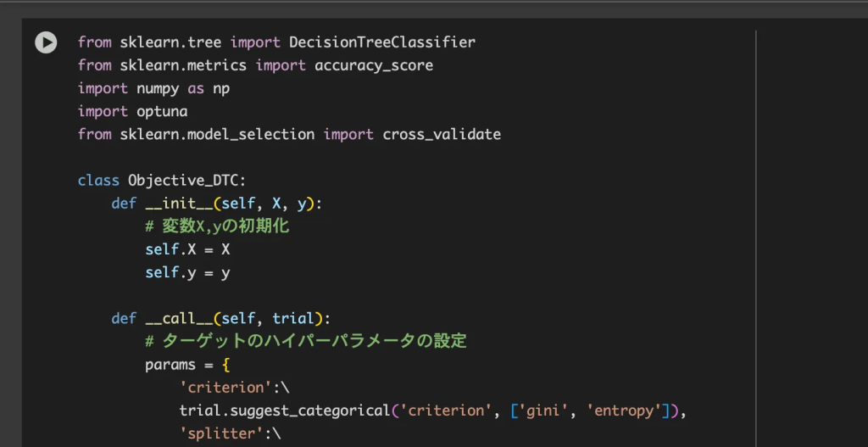Screen dimensions: 868x447
Task: Run the code cell with play button
Action: pos(46,42)
